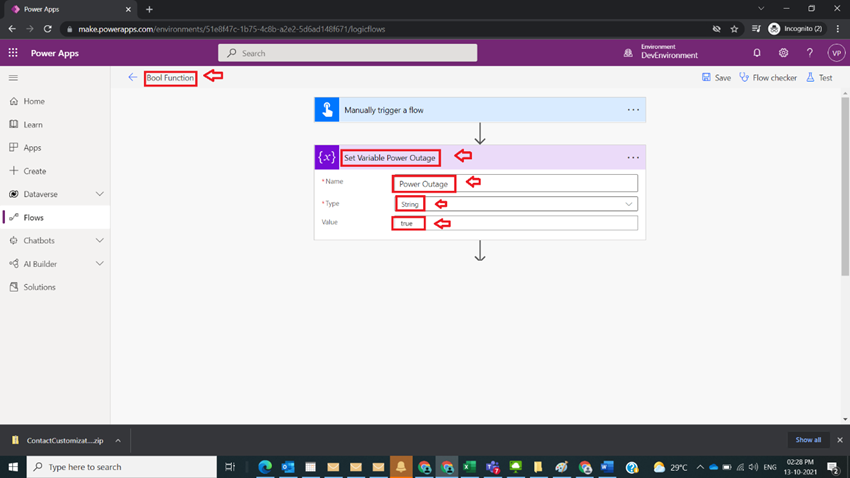
Task: Open the notifications bell in Power Apps header
Action: (x=757, y=53)
